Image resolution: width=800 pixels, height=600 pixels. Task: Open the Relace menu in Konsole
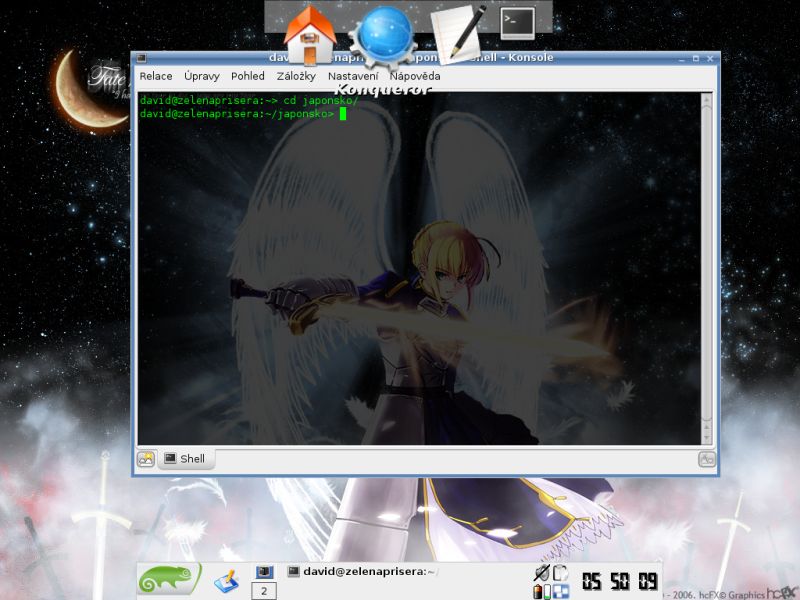tap(156, 76)
